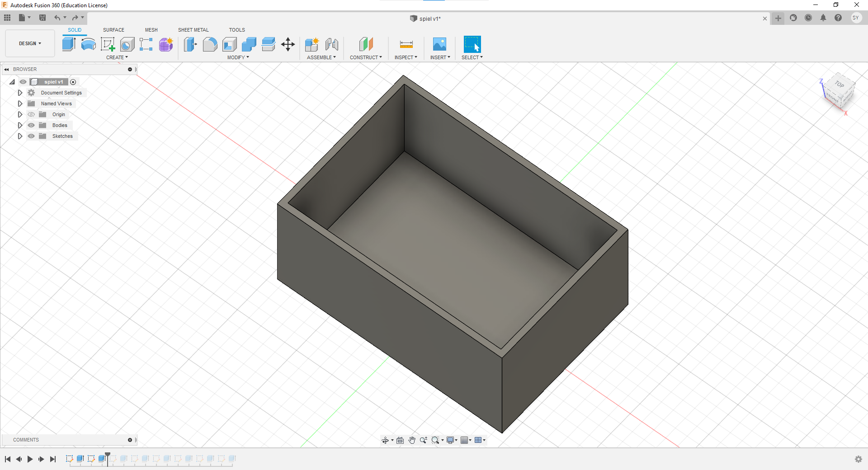Viewport: 868px width, 470px height.
Task: Expand the Bodies folder
Action: click(x=20, y=125)
